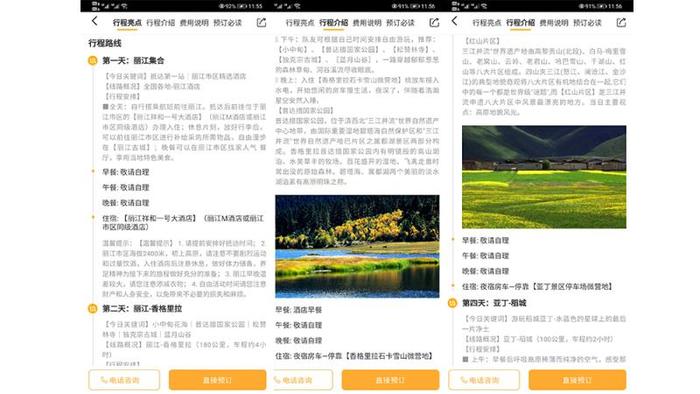Viewport: 700px width, 394px height.
Task: Click 电话咨询 button in right screen
Action: point(484,380)
